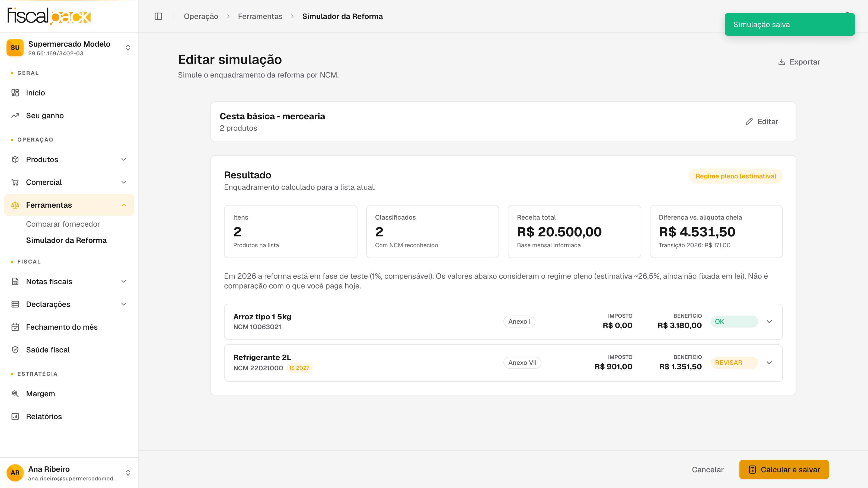This screenshot has width=868, height=488.
Task: Click the fiscal pack logo
Action: (x=49, y=16)
